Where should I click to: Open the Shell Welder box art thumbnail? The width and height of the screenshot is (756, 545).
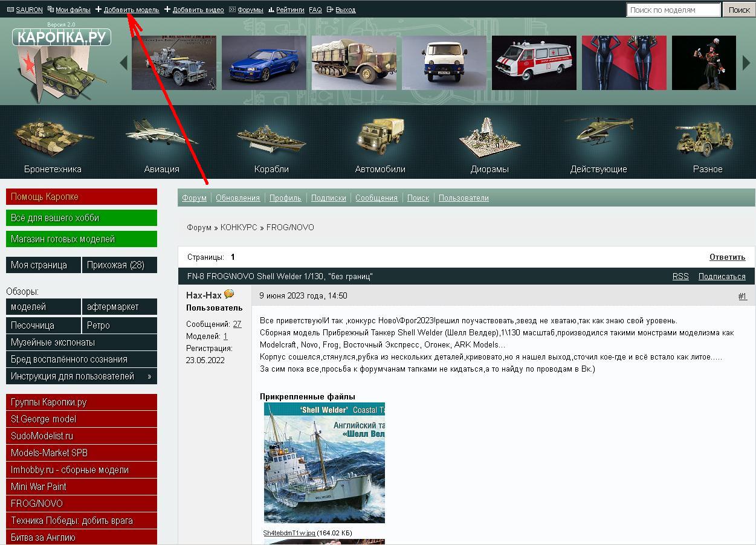pos(324,463)
